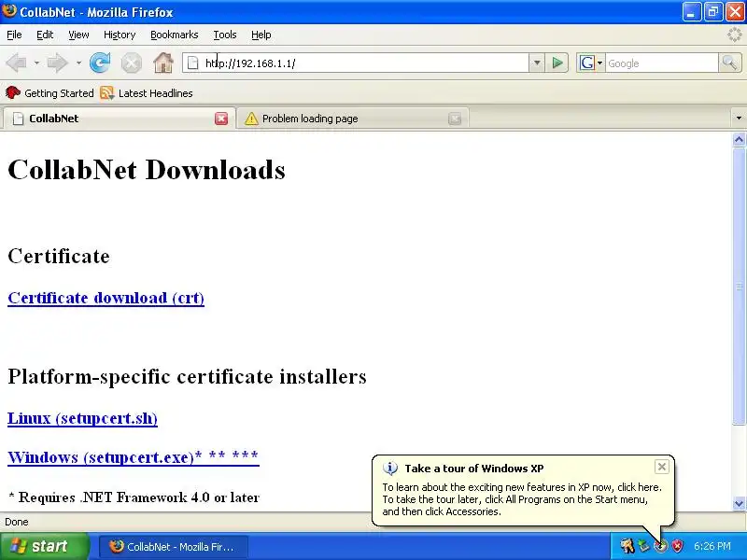Screen dimensions: 747x560
Task: Click the green Go arrow
Action: [557, 63]
